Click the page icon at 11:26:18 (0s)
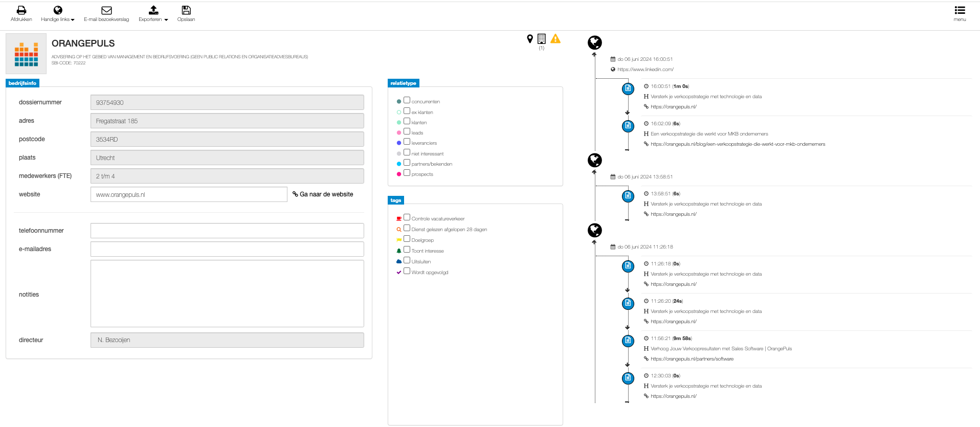 coord(628,266)
